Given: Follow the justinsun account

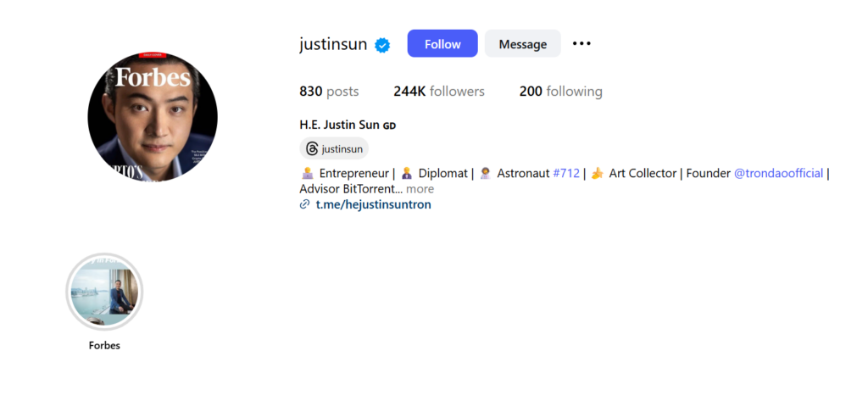Looking at the screenshot, I should click(x=442, y=44).
